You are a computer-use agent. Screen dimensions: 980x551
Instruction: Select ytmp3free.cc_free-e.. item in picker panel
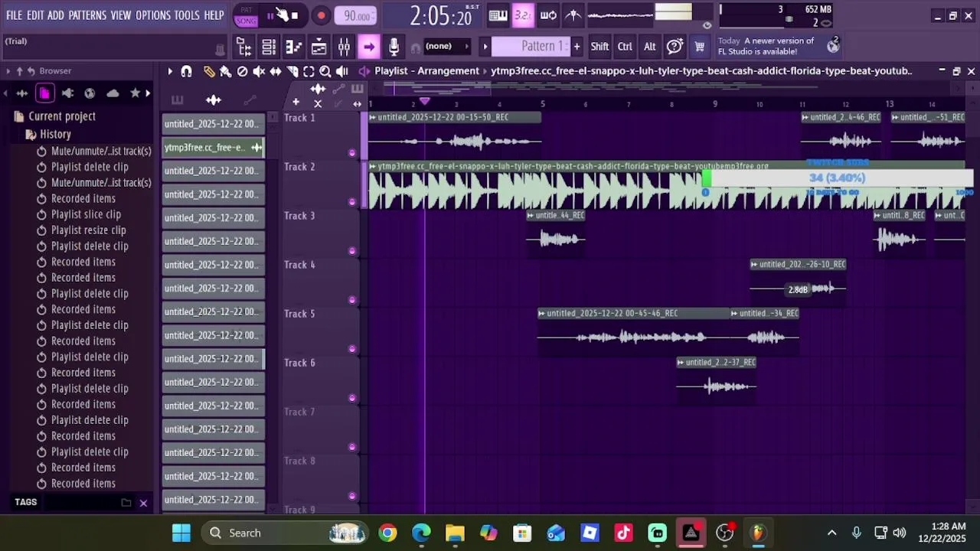tap(213, 148)
